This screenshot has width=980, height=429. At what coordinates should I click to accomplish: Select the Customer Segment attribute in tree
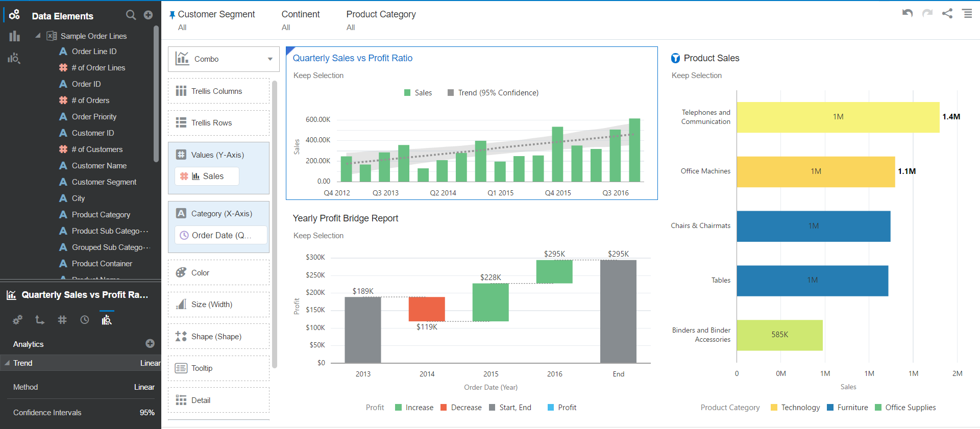pos(104,182)
